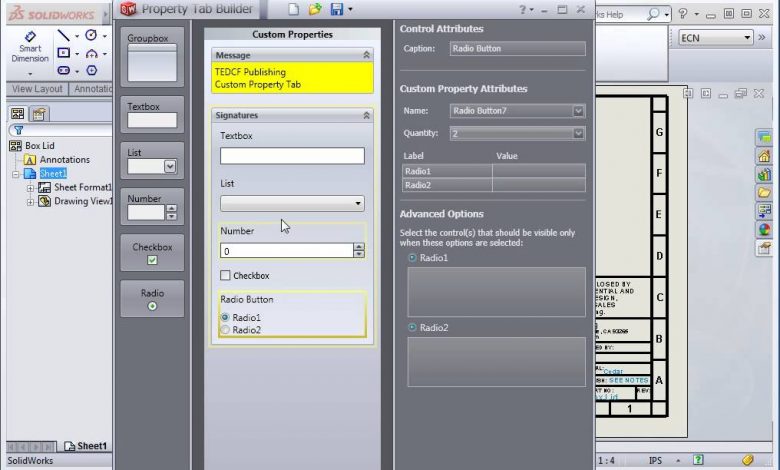The image size is (780, 470).
Task: Open the Custom Properties task pane icon
Action: pyautogui.click(x=764, y=248)
